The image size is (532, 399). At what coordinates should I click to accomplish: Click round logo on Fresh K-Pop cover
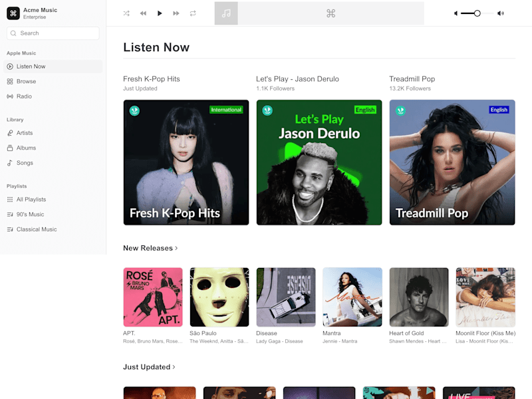coord(134,110)
